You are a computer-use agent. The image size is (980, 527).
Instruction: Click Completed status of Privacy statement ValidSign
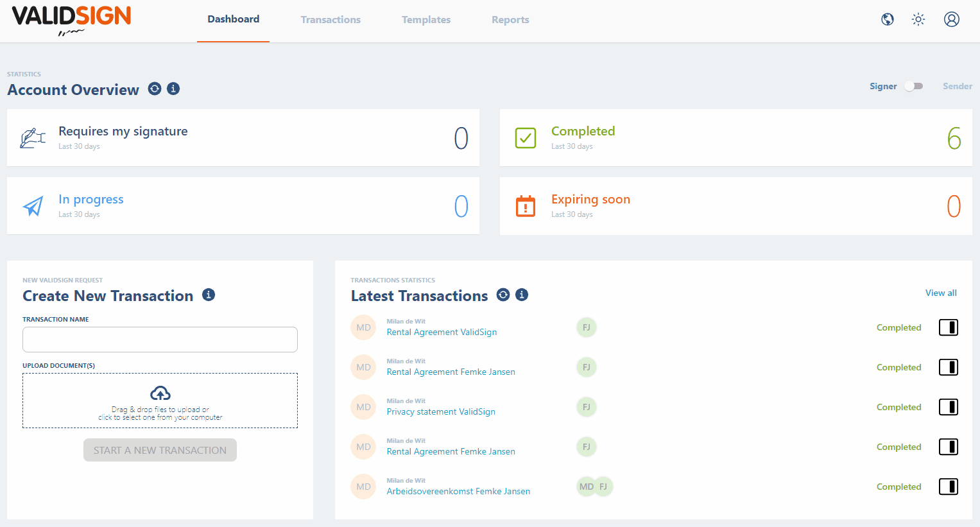pyautogui.click(x=898, y=407)
